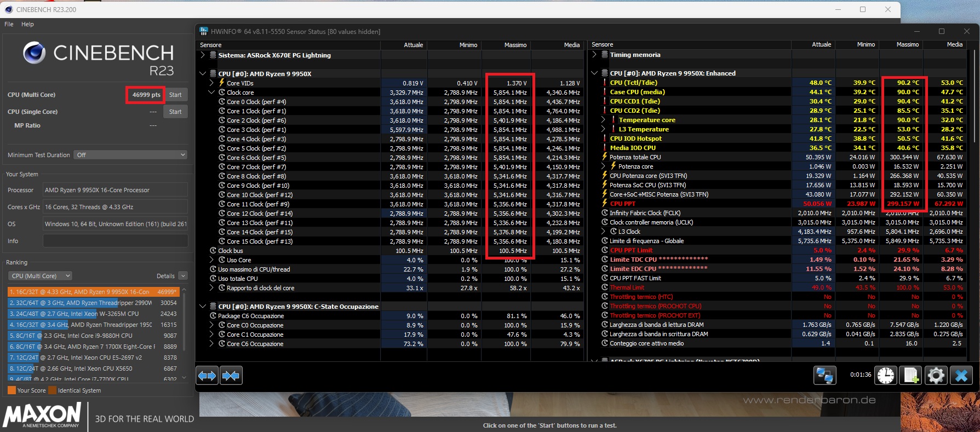This screenshot has height=432, width=980.
Task: Expand the Potenza core row
Action: pos(603,166)
